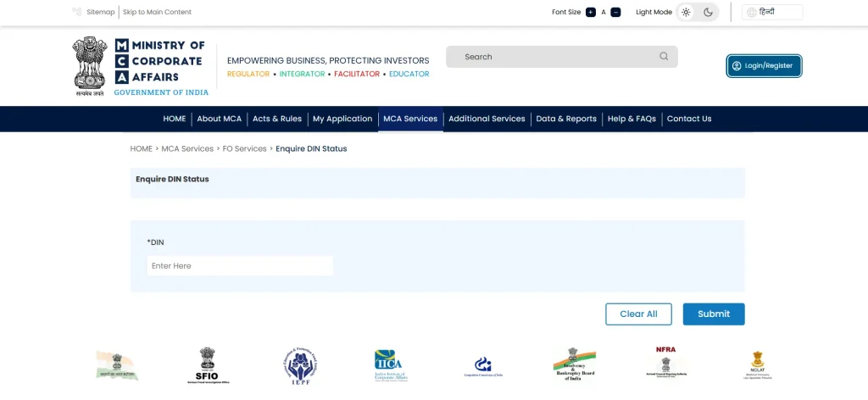Switch language to Hindi
Screen dimensions: 868x400
(x=772, y=12)
